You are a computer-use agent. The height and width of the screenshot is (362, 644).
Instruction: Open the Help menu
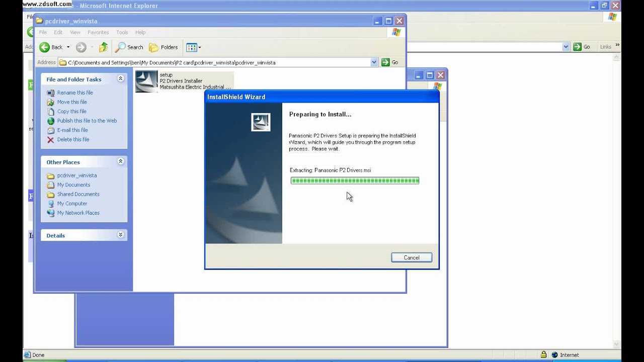(140, 32)
